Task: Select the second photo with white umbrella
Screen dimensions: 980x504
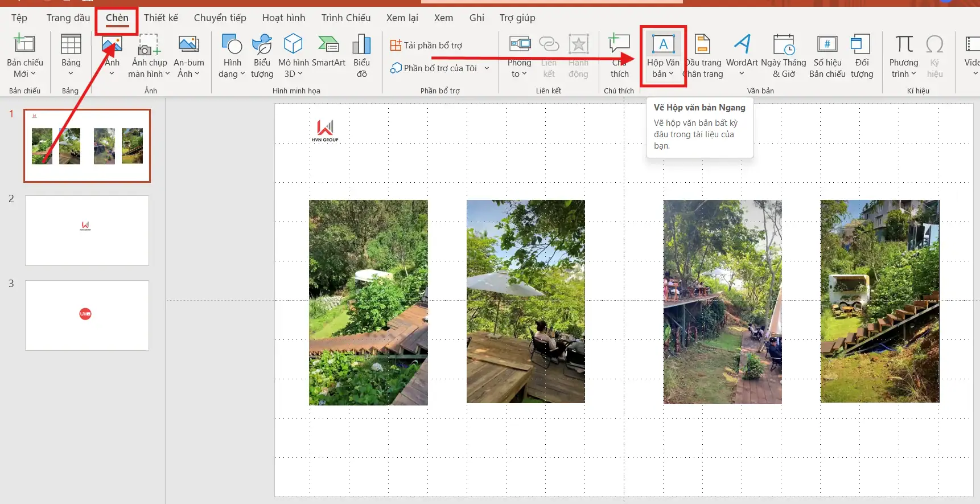Action: pyautogui.click(x=526, y=301)
